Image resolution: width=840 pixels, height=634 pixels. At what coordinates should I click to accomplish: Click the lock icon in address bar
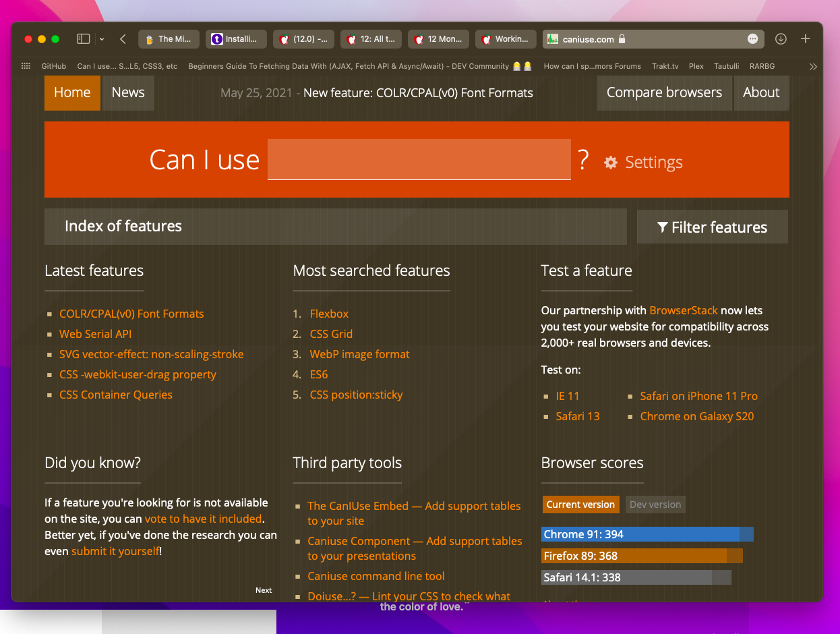pyautogui.click(x=622, y=39)
